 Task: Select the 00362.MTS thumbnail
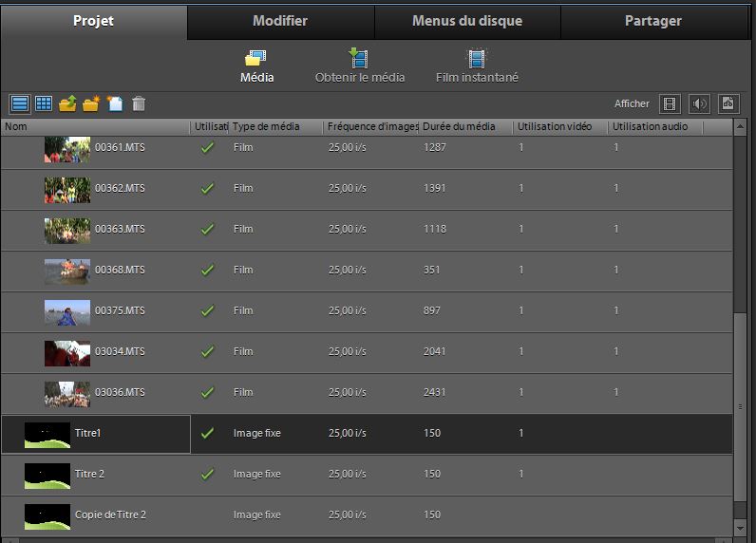click(x=67, y=190)
